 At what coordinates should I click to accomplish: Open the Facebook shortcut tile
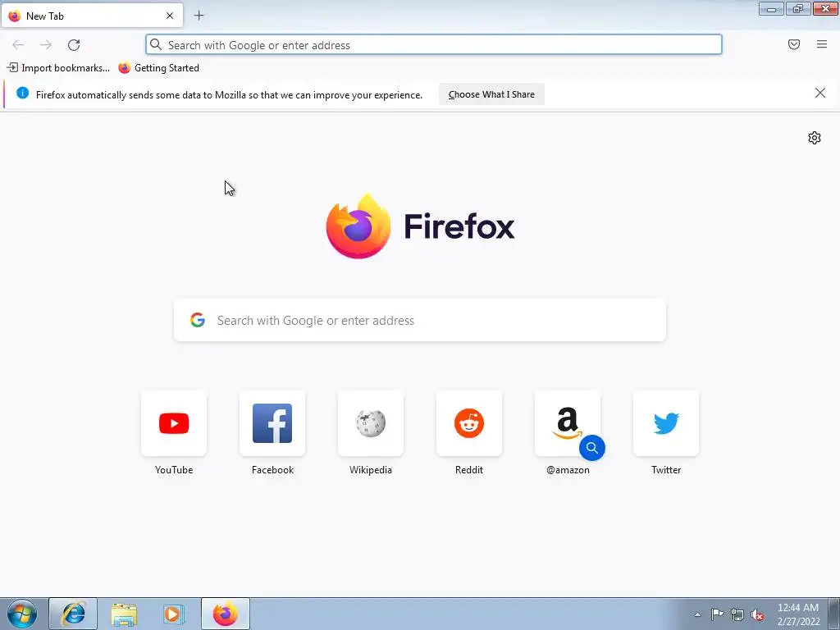coord(272,423)
